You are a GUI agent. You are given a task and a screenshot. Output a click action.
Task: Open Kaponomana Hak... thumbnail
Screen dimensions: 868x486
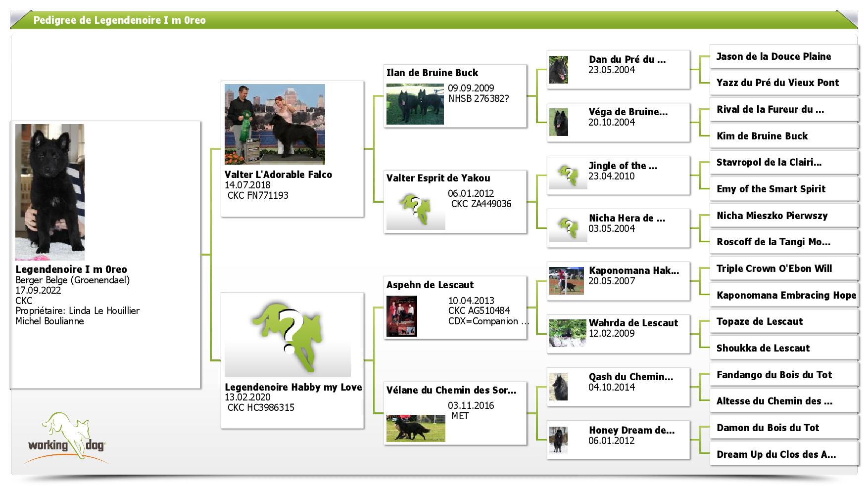click(x=567, y=280)
